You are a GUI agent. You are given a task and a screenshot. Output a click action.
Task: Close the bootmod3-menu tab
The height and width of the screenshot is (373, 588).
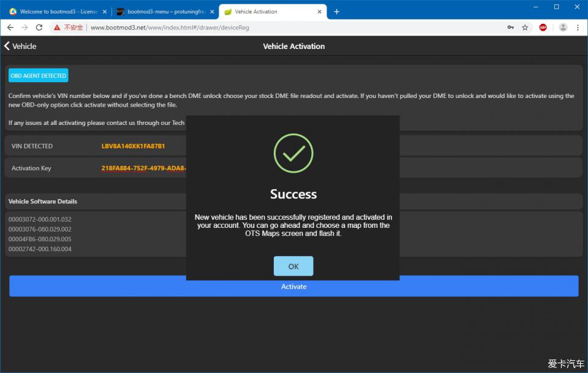coord(212,12)
